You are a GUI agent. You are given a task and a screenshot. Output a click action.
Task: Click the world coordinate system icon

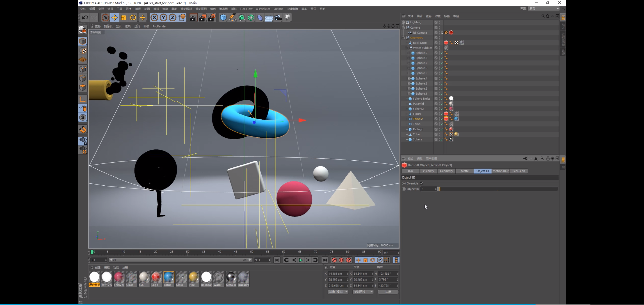(182, 18)
